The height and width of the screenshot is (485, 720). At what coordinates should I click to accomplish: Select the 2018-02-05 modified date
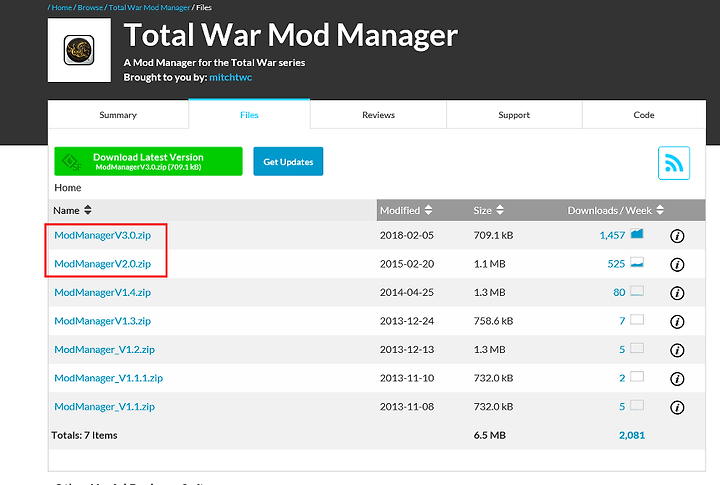tap(407, 236)
